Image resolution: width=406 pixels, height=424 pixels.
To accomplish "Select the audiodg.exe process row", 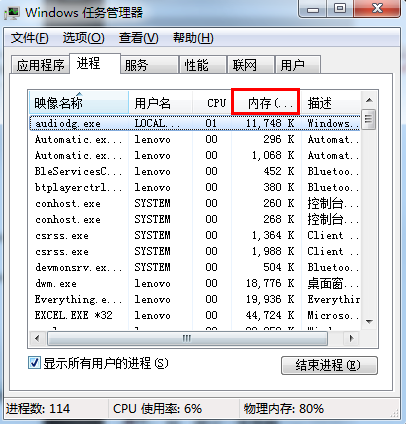I will pos(195,123).
